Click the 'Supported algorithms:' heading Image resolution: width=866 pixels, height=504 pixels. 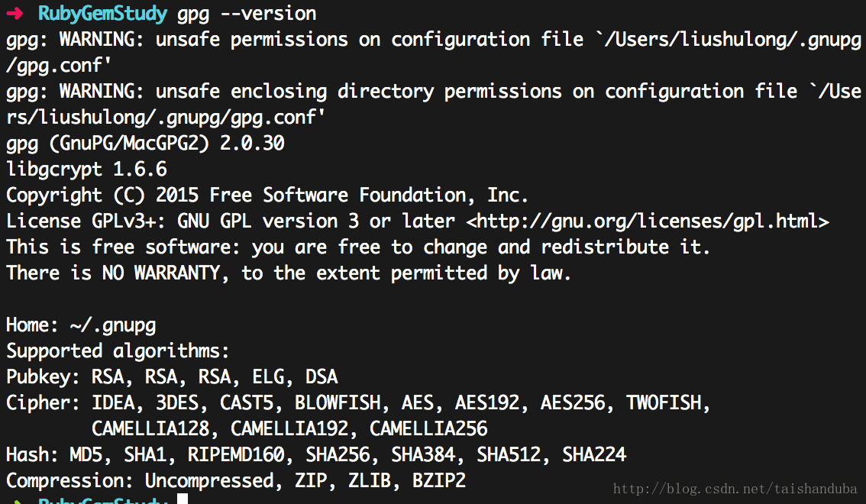[x=117, y=351]
